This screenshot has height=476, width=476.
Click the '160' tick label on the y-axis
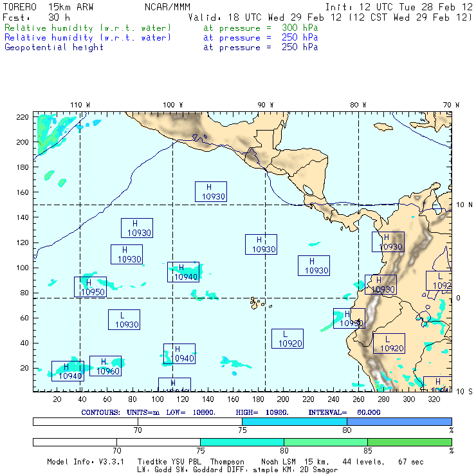pyautogui.click(x=23, y=192)
